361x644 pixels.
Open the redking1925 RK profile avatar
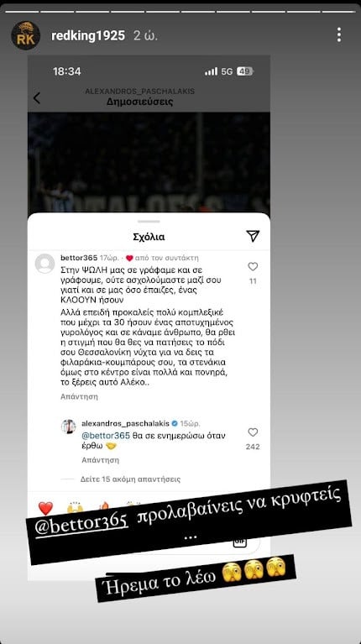[25, 35]
